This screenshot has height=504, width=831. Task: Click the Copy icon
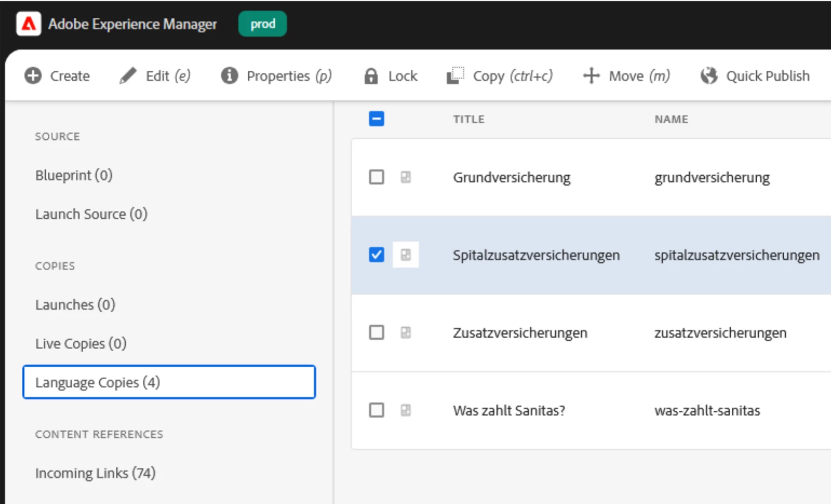[455, 76]
